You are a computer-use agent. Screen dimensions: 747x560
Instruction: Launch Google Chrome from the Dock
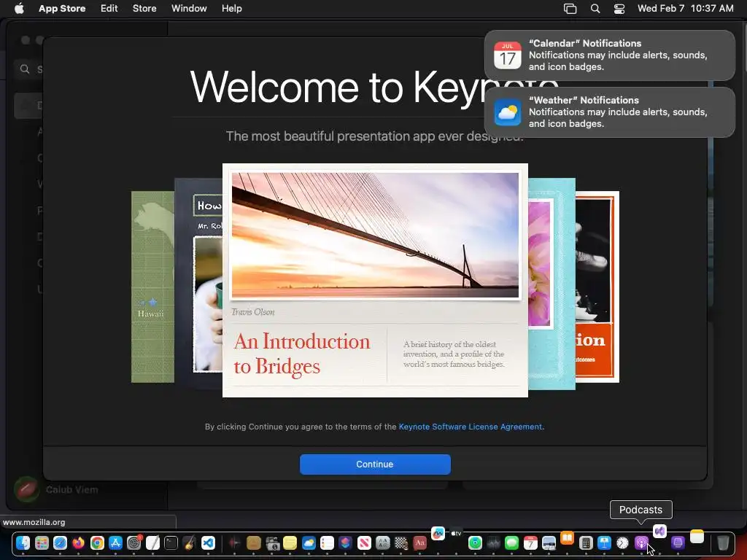click(x=97, y=542)
